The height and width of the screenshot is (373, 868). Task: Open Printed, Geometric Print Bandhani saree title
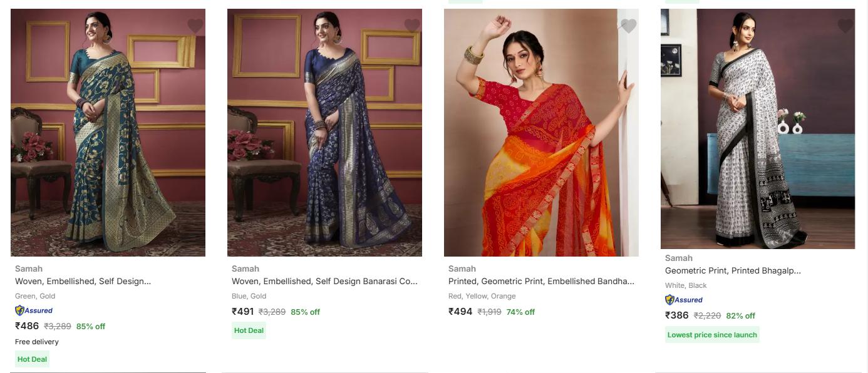(541, 282)
